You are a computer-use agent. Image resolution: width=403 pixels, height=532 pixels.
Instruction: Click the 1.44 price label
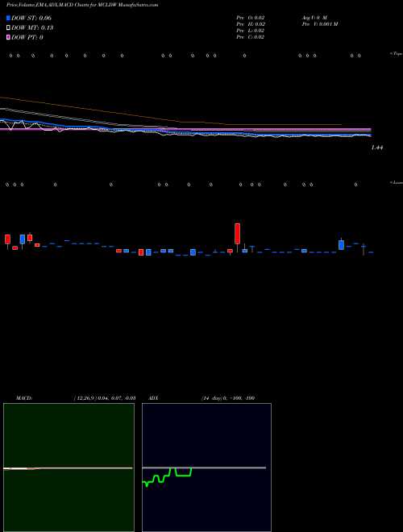point(377,148)
